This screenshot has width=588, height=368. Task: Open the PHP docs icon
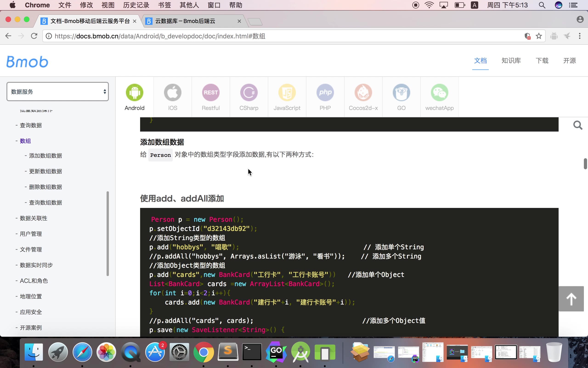325,92
